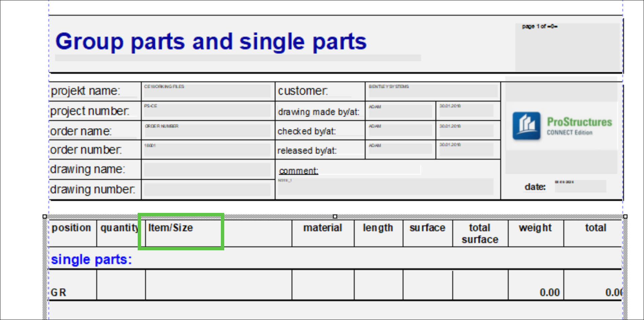Select the "length" column header
Screen dimensions: 644x320
378,228
